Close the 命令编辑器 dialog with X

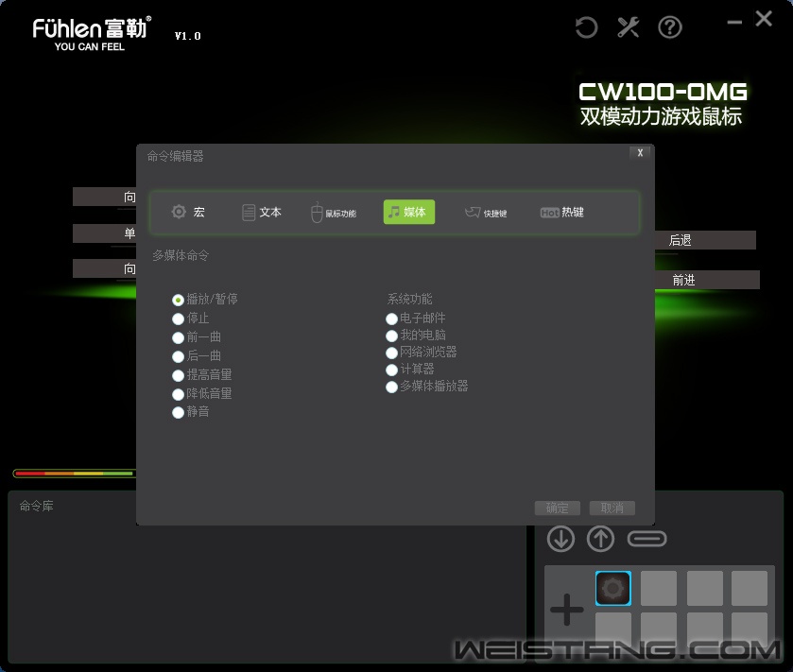click(640, 153)
